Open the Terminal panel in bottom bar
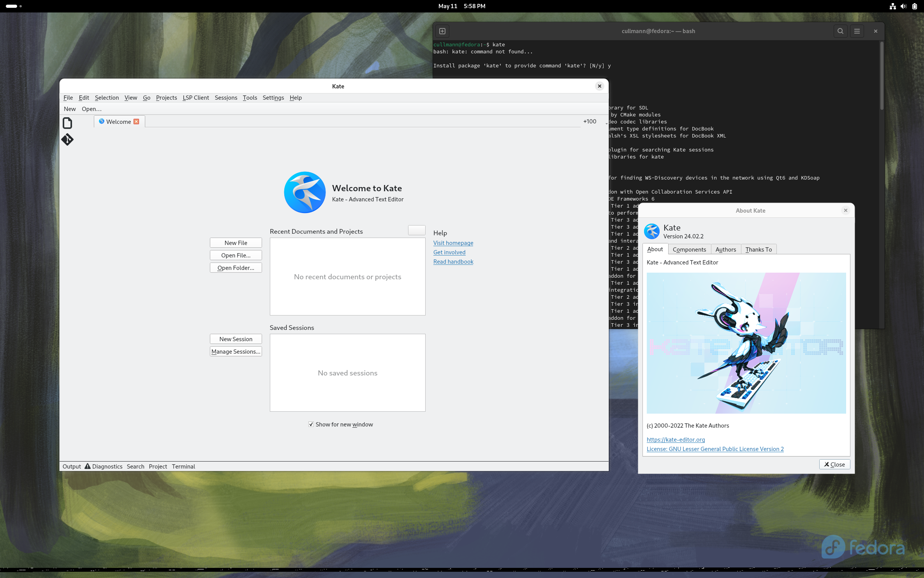 coord(183,466)
